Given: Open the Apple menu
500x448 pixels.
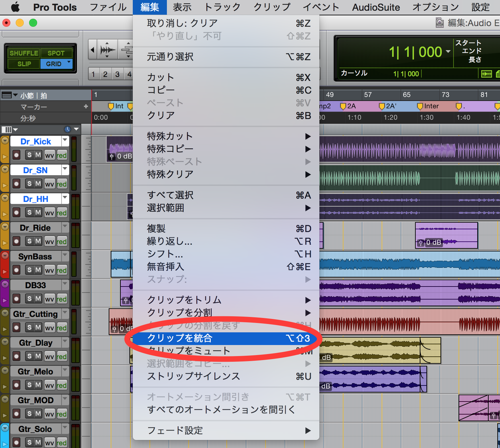Looking at the screenshot, I should [x=15, y=7].
